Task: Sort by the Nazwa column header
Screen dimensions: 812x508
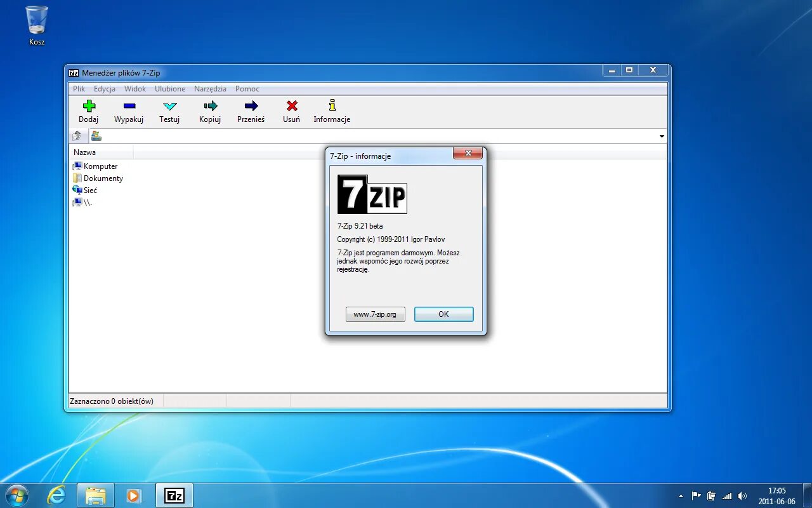Action: pos(101,152)
